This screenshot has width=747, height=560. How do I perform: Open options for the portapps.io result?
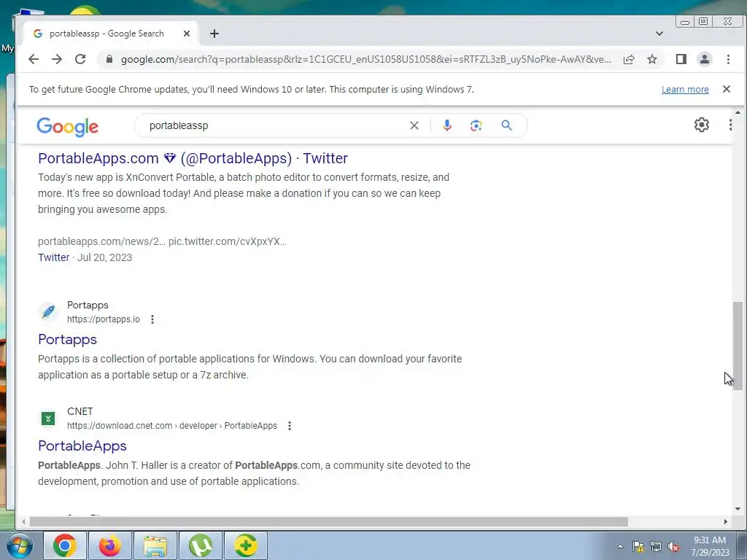pyautogui.click(x=152, y=319)
